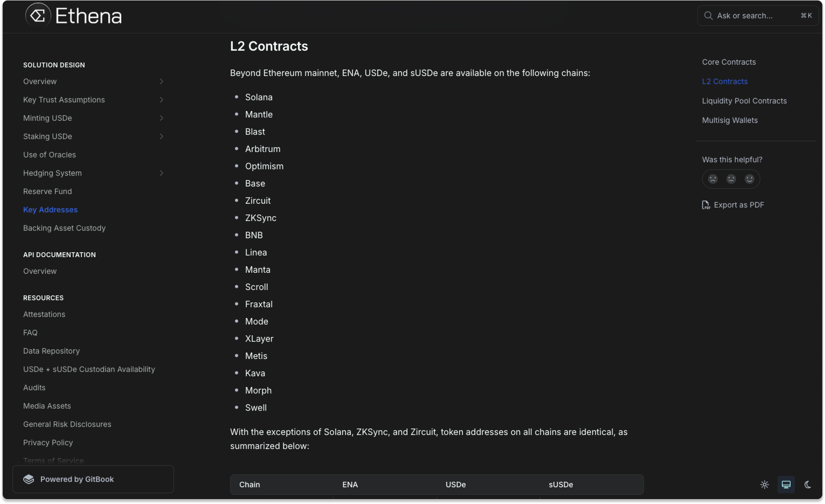Rate page with happy face icon

tap(749, 179)
